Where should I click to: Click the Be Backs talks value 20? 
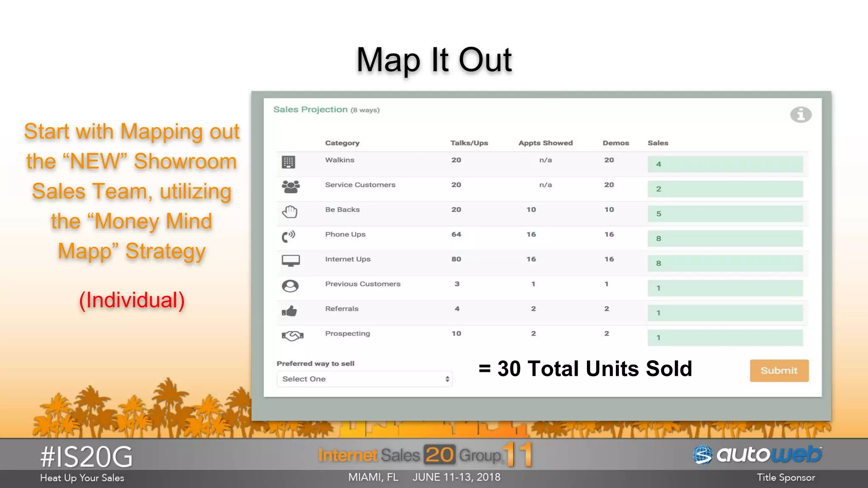click(x=456, y=209)
